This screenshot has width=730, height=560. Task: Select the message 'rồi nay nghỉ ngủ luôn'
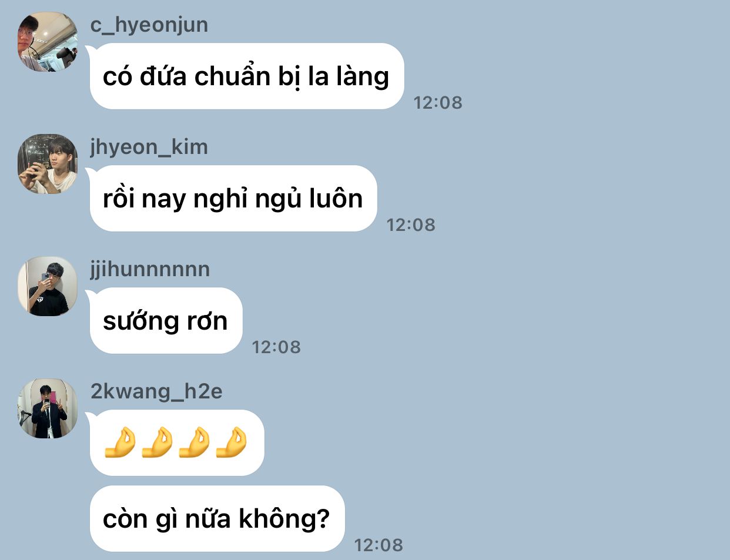[233, 199]
